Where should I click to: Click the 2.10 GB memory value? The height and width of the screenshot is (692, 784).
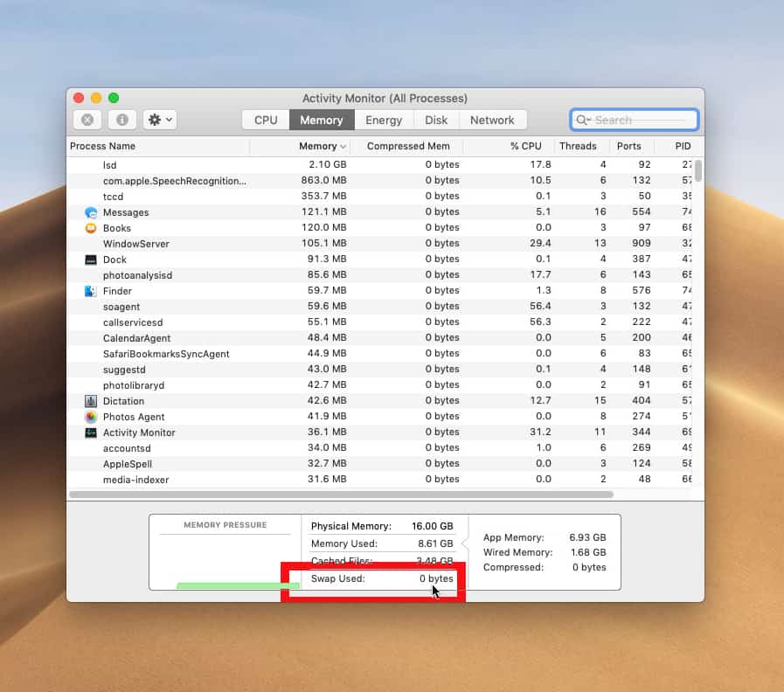pos(328,164)
